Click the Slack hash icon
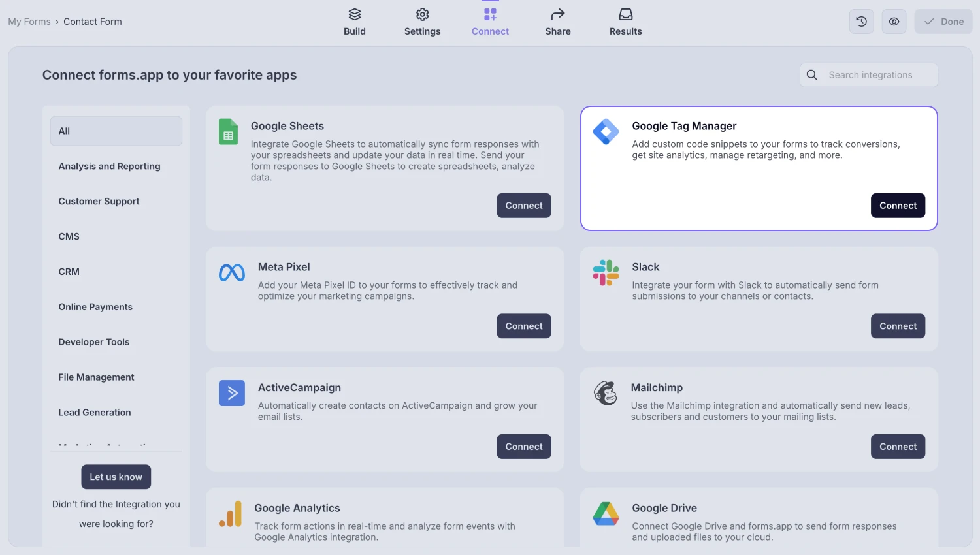980x555 pixels. 605,272
